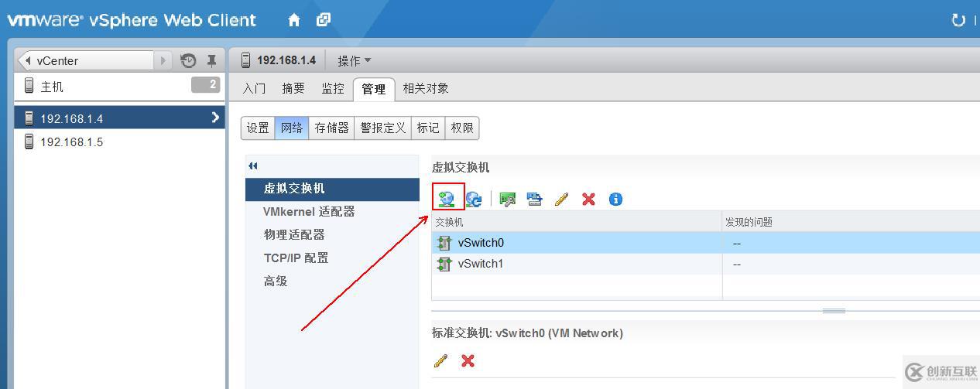Screen dimensions: 980x389
Task: Click the pin icon in navigator
Action: tap(211, 60)
